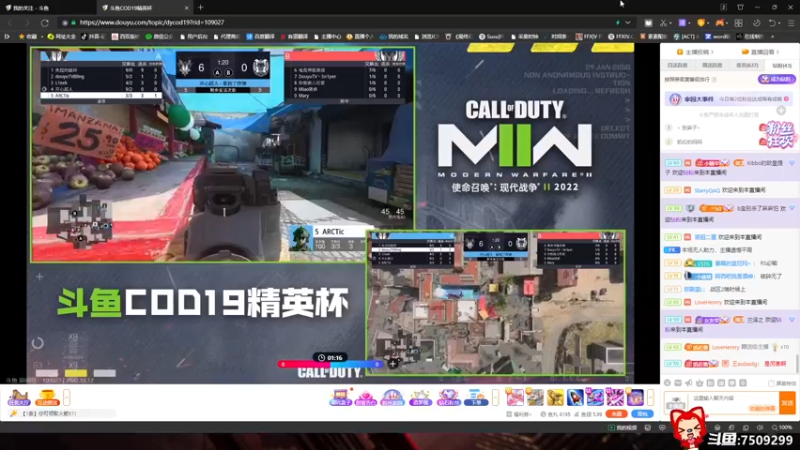Image resolution: width=800 pixels, height=450 pixels.
Task: Switch to the 钻粉 ranking tab
Action: (x=781, y=65)
